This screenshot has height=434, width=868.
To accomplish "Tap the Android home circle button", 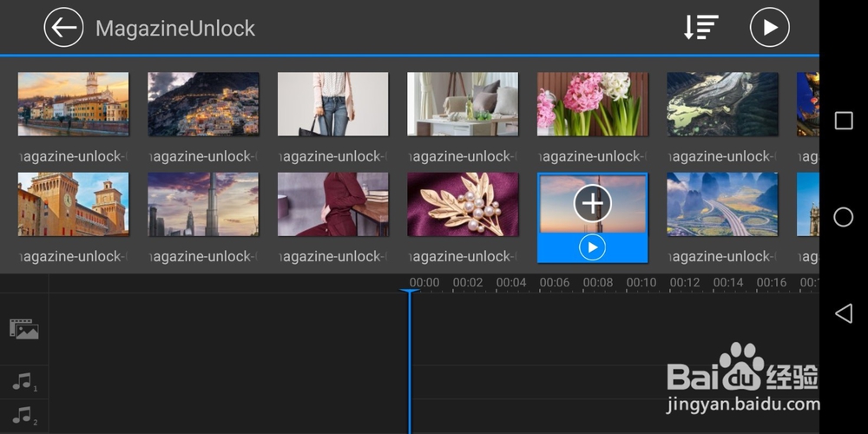I will click(x=843, y=217).
